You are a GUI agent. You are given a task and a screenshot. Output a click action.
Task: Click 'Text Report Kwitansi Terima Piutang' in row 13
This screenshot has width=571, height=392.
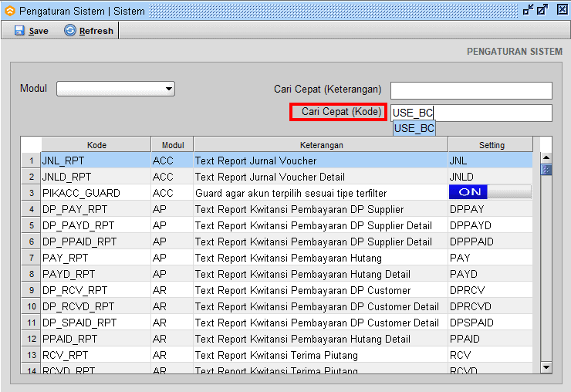[276, 355]
